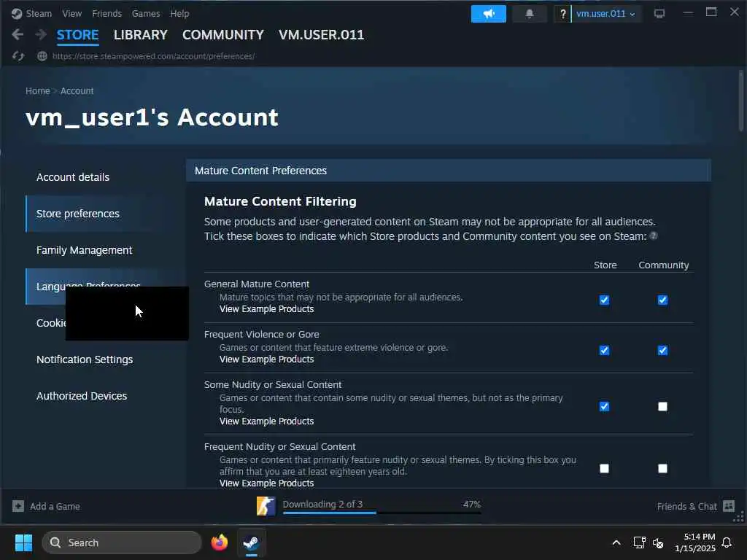
Task: Open the Friends & Chat icon
Action: (729, 506)
